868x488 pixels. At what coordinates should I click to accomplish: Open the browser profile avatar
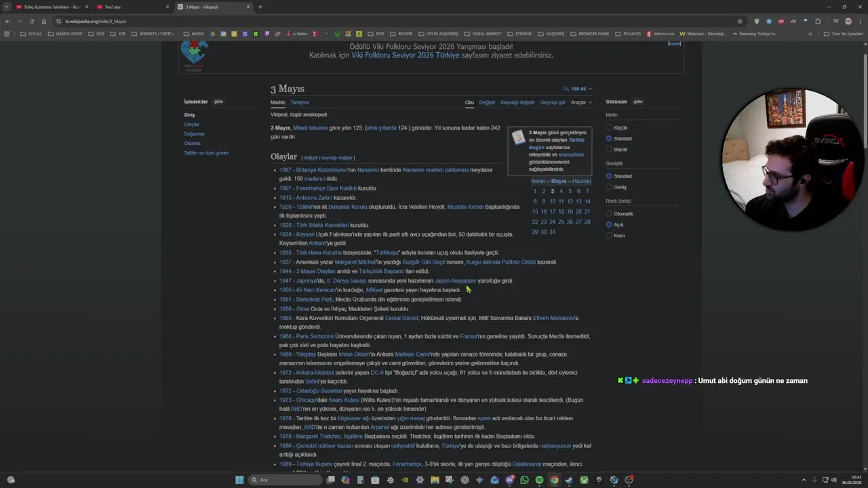848,21
